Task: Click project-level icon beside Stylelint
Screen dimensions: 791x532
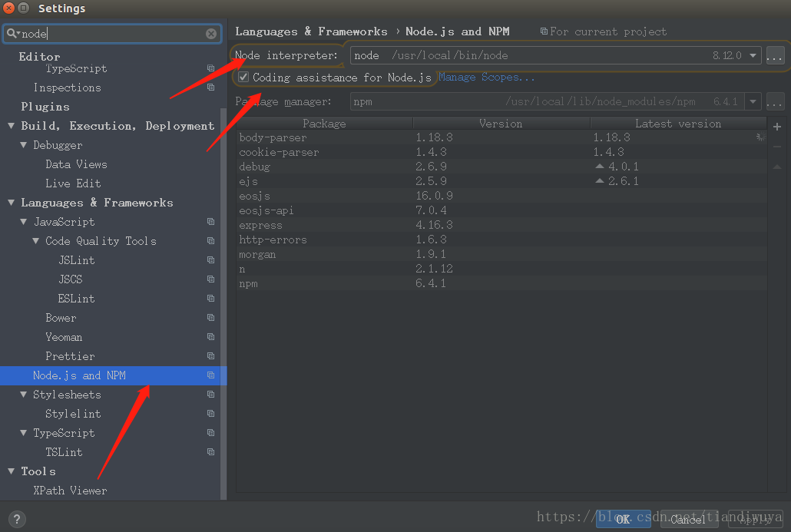Action: click(211, 413)
